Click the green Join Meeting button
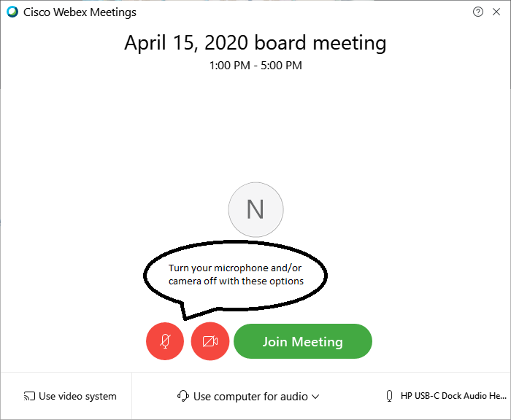Image resolution: width=511 pixels, height=420 pixels. click(303, 341)
